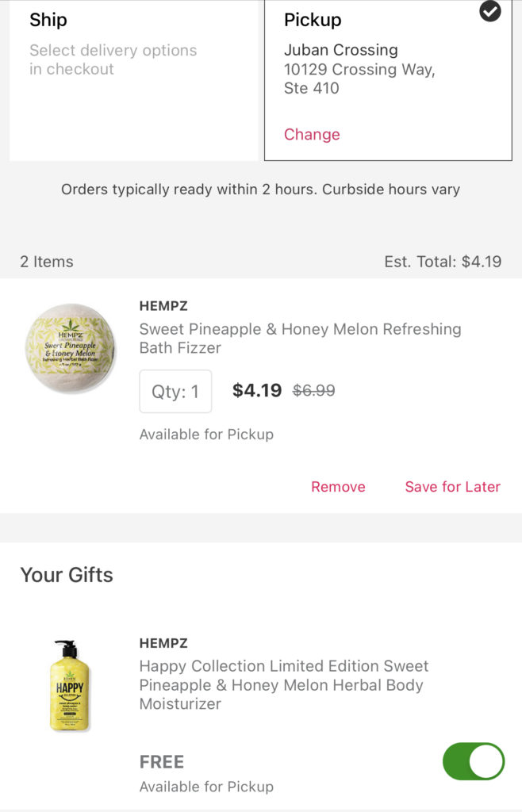Click HEMPZ brand above the Bath Fizzer
The image size is (522, 812).
coord(163,306)
